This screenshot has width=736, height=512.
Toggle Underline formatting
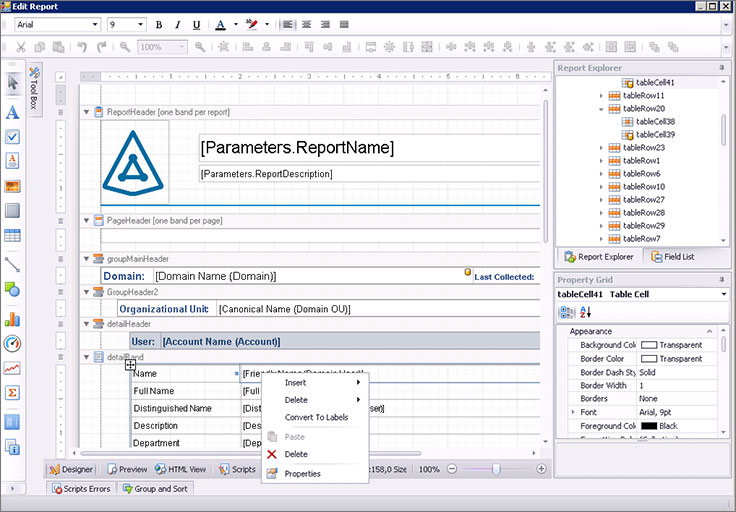coord(197,25)
